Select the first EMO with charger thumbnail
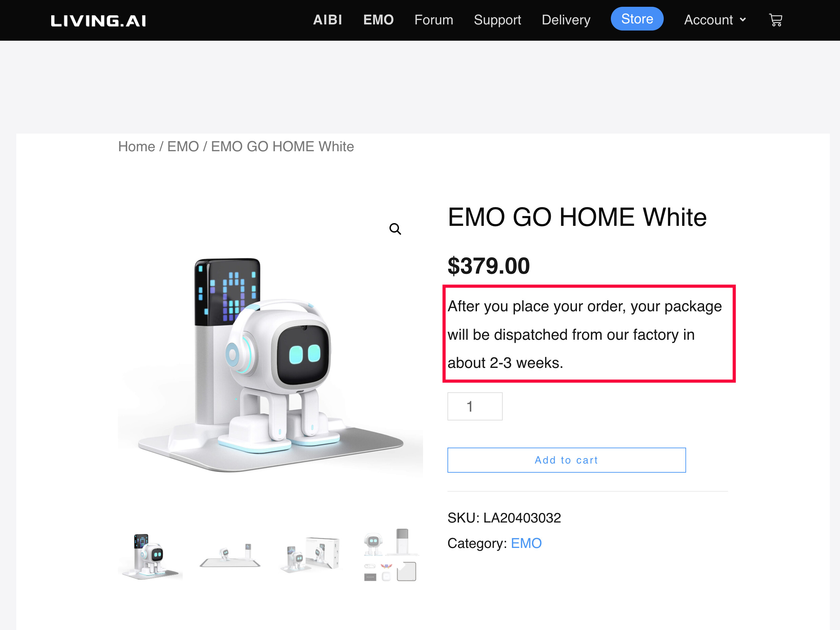Screen dimensions: 840x630 (x=151, y=555)
